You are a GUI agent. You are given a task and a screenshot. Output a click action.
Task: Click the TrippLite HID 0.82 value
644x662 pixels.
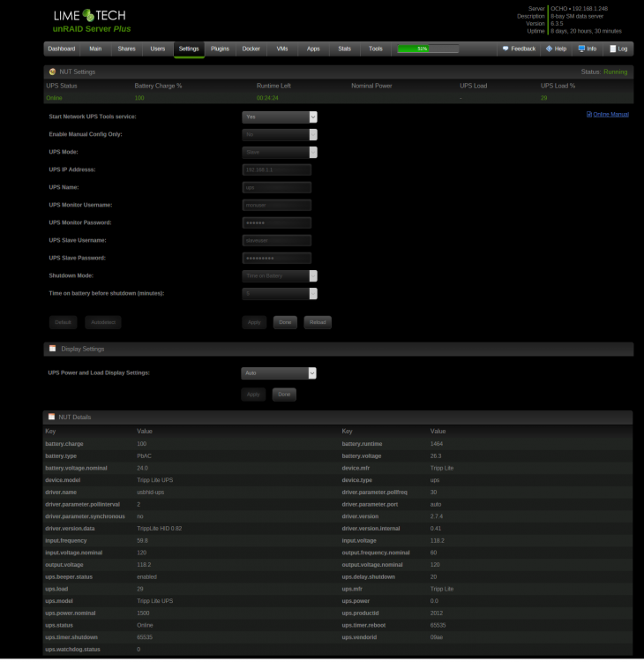pyautogui.click(x=160, y=529)
